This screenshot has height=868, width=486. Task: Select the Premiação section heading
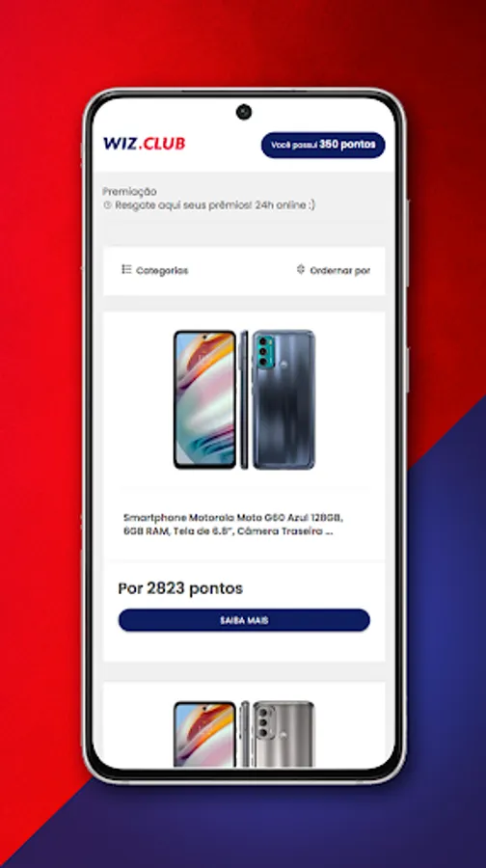point(129,192)
